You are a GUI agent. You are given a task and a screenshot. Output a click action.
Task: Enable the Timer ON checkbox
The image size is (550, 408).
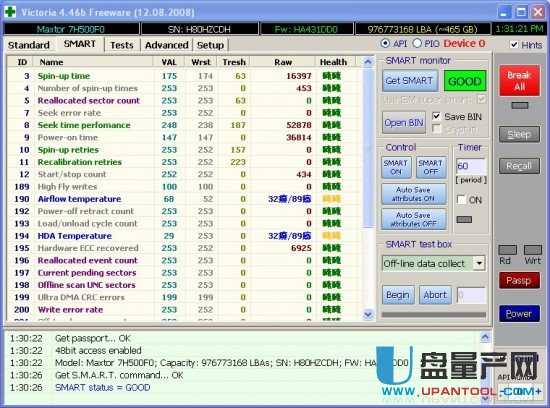[462, 200]
